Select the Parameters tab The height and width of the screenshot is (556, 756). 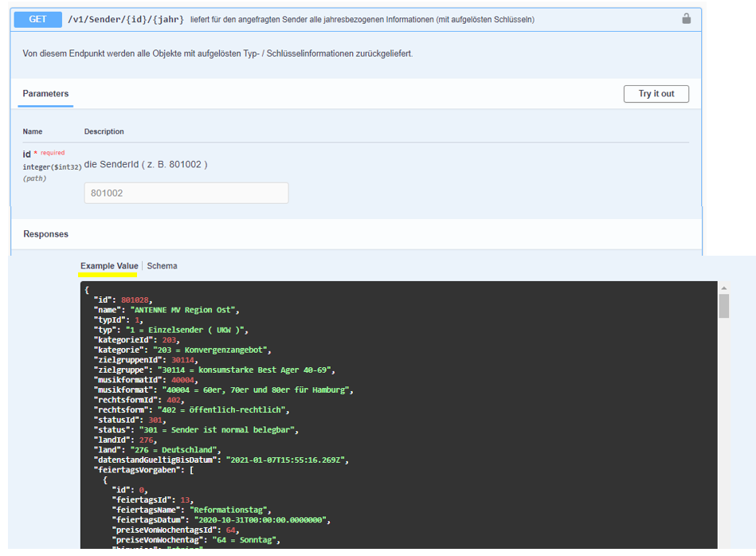(45, 94)
